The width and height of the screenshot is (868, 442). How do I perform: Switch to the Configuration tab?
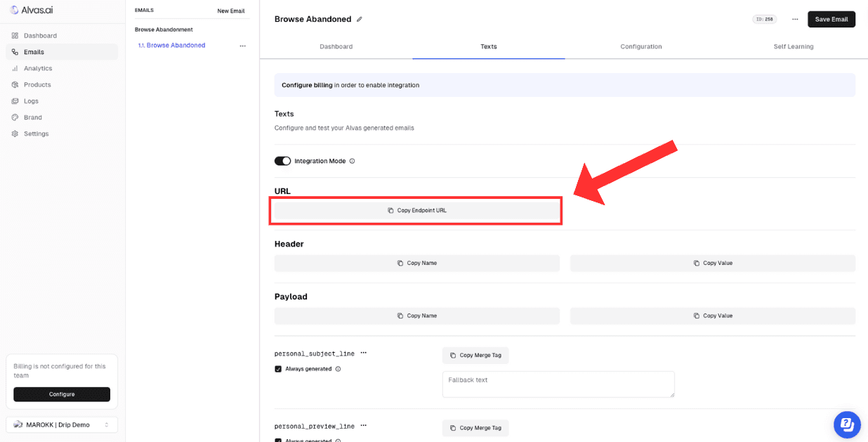tap(641, 46)
